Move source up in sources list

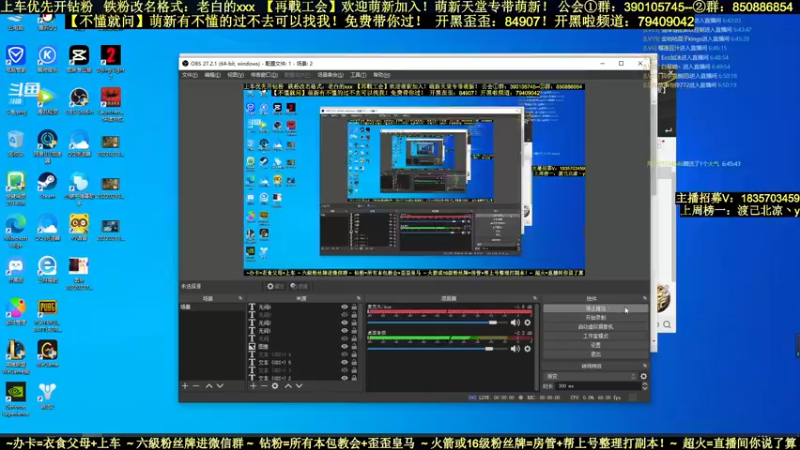[288, 386]
